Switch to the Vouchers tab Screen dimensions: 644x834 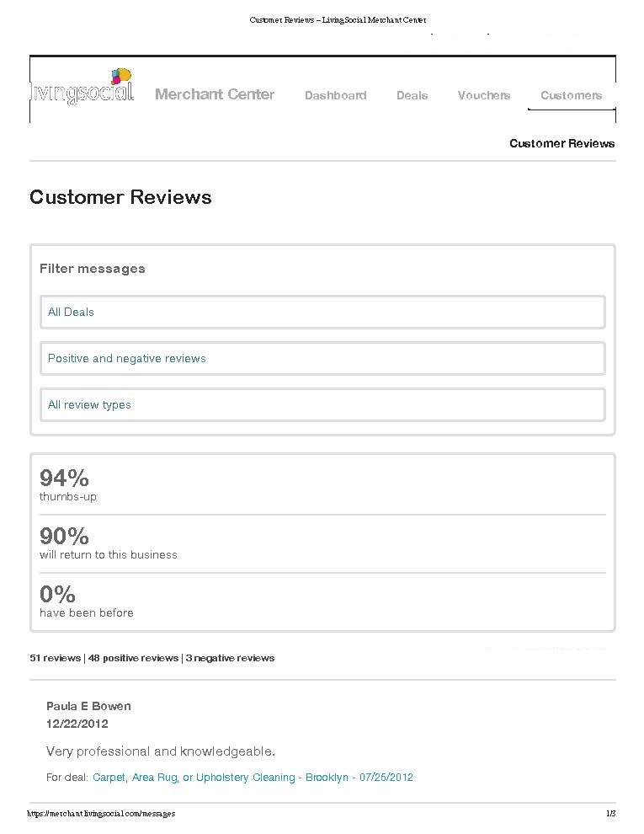[x=483, y=95]
